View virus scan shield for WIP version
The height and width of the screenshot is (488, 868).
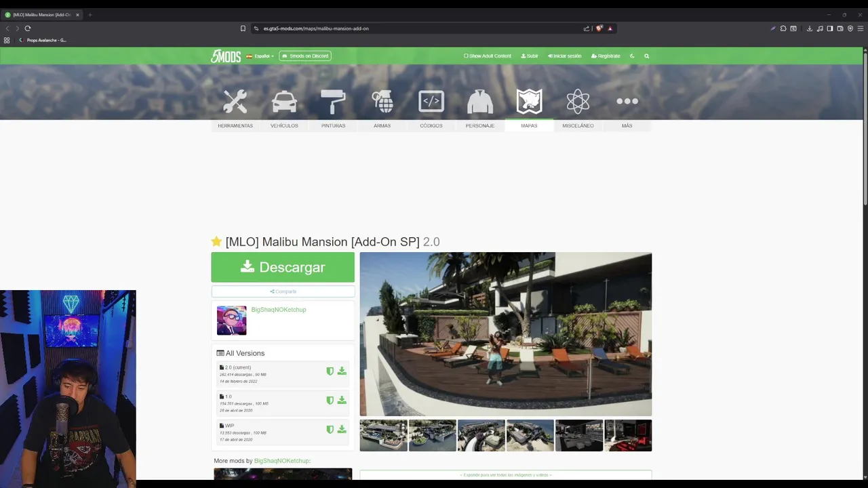coord(330,429)
